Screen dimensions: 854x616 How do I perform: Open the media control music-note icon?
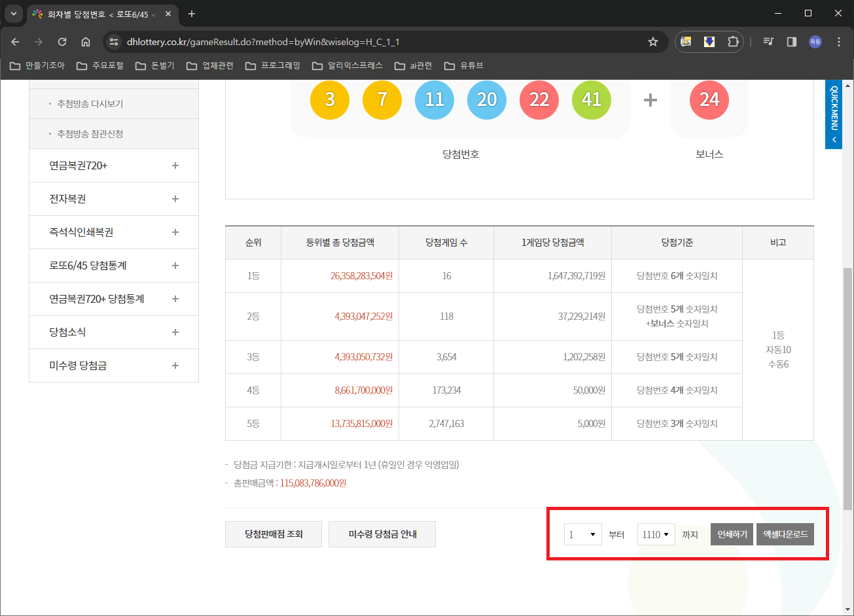(x=768, y=42)
